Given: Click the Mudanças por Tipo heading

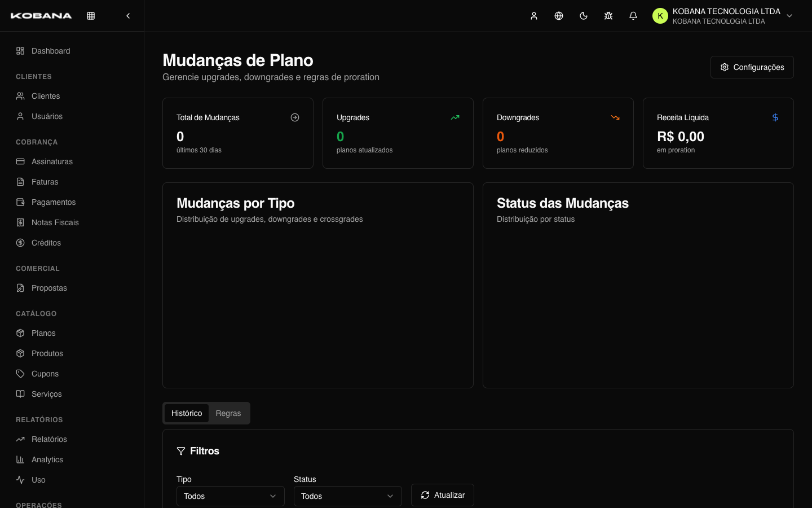Looking at the screenshot, I should (236, 203).
